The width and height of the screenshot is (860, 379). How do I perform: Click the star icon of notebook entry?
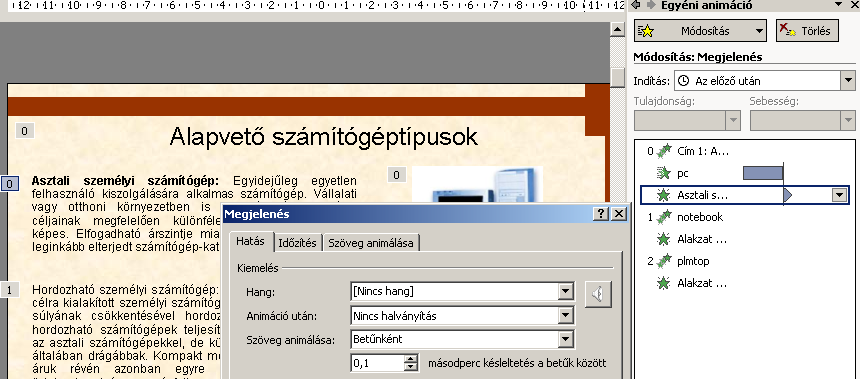[x=664, y=217]
